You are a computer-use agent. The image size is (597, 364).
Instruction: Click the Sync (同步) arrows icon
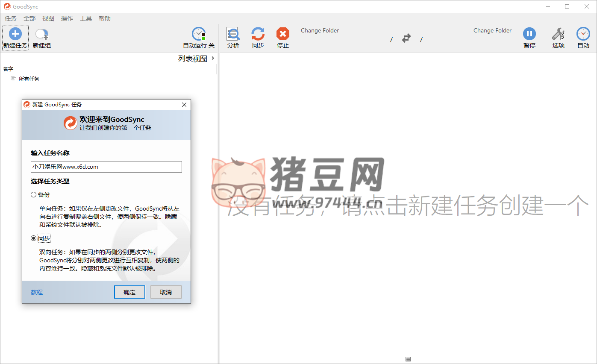click(x=258, y=34)
